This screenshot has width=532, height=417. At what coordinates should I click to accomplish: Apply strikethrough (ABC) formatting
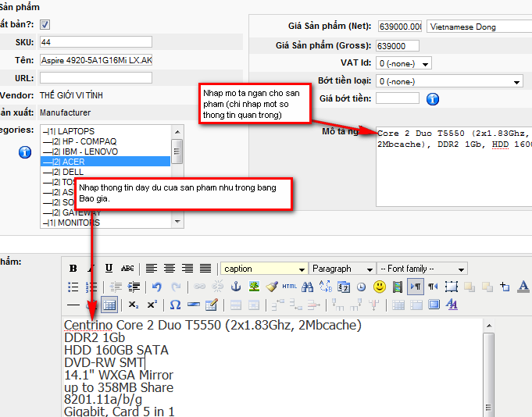coord(127,269)
